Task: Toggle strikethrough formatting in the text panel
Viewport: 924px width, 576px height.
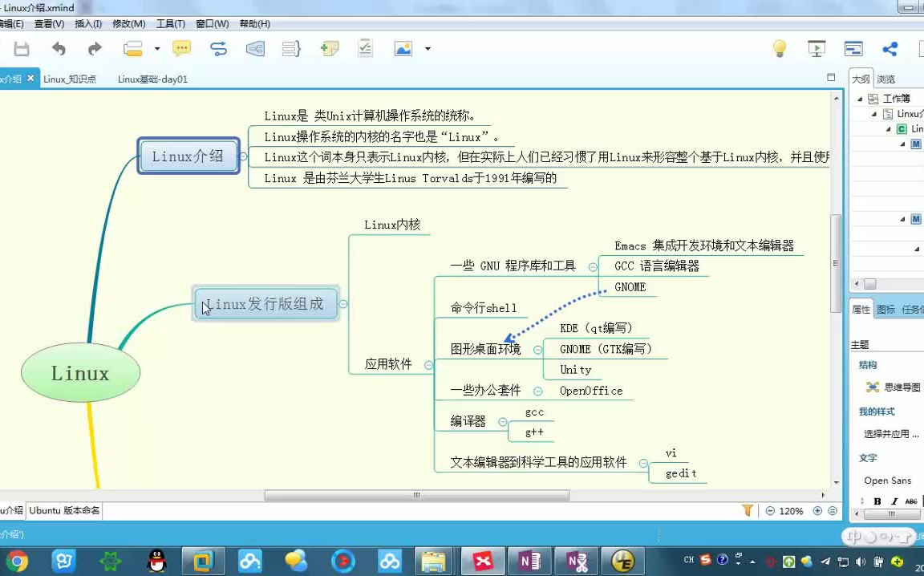Action: coord(911,501)
